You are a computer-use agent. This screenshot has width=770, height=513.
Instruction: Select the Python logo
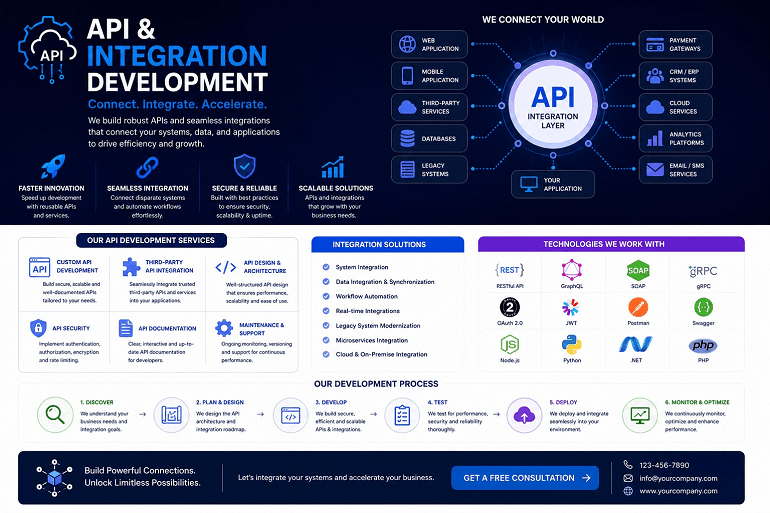pyautogui.click(x=572, y=345)
